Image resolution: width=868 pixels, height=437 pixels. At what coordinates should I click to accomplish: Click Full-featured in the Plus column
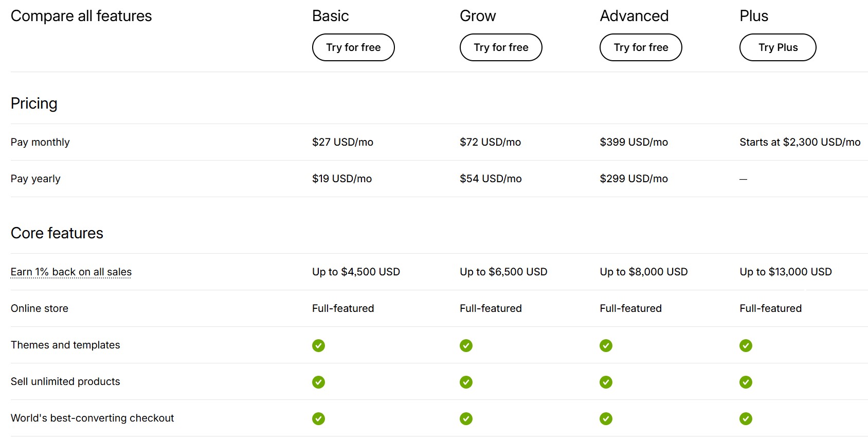point(770,308)
